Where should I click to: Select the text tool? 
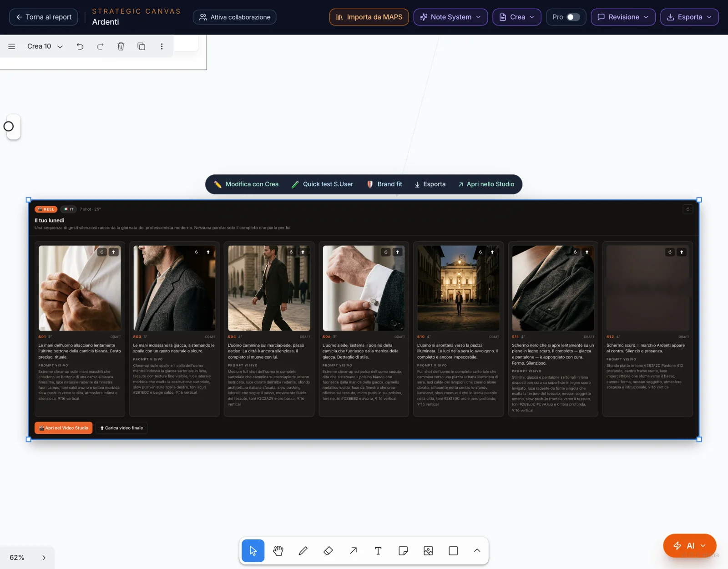378,551
